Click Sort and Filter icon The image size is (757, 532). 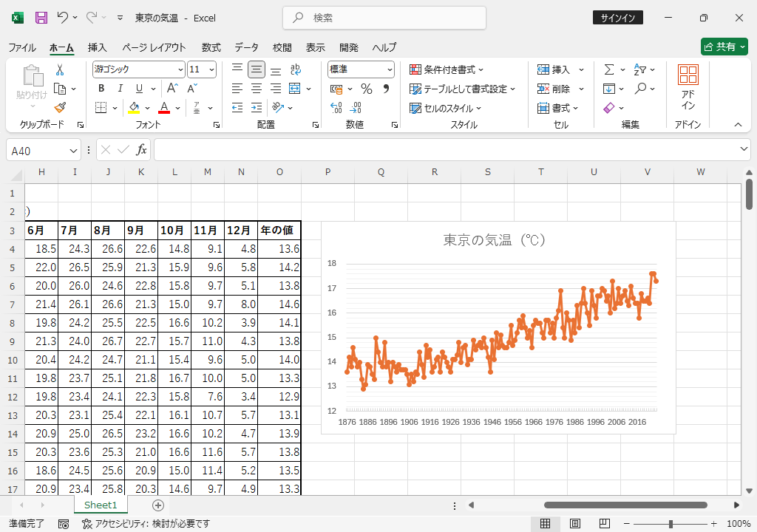click(640, 70)
